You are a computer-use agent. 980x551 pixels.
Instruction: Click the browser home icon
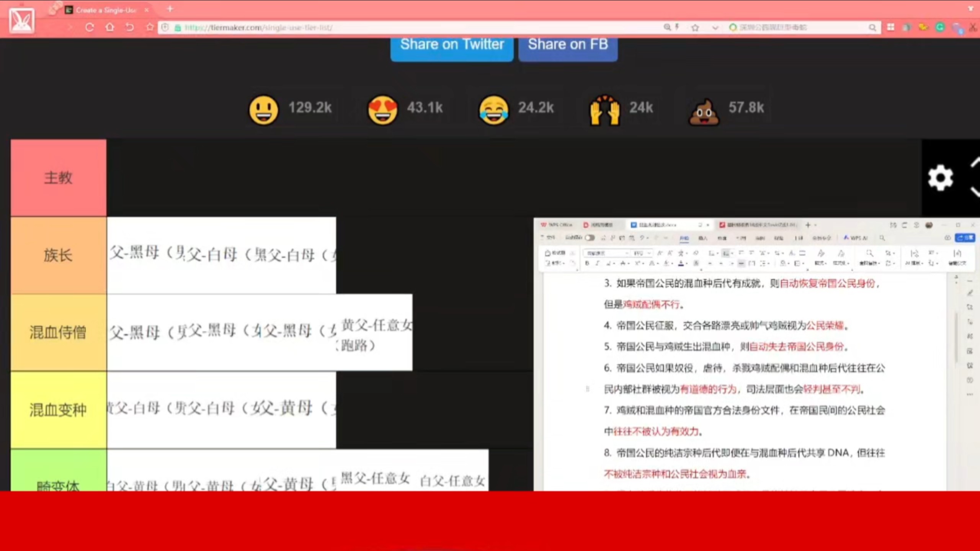(x=110, y=28)
